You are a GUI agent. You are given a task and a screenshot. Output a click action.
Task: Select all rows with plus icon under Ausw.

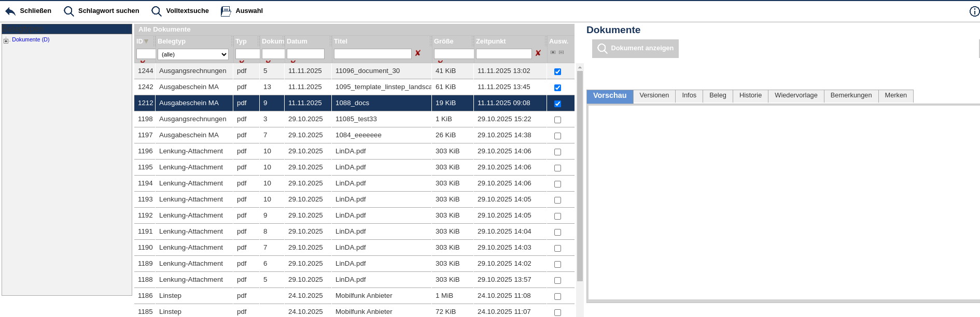pos(553,52)
